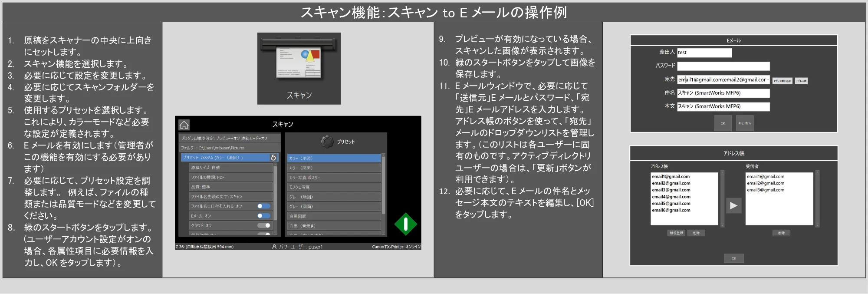Select preset 白黒図面
Screen dimensions: 868x294
(334, 216)
